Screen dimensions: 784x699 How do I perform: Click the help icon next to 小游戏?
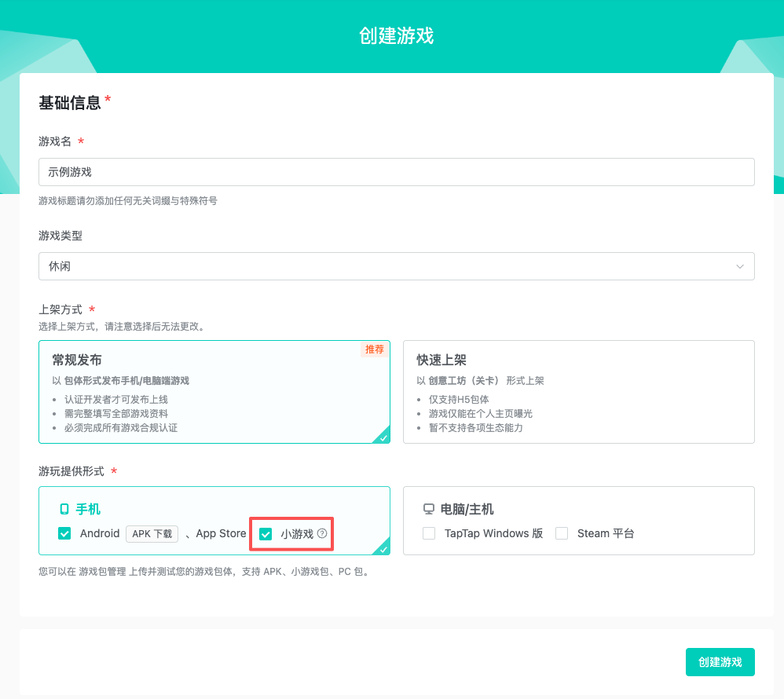322,534
